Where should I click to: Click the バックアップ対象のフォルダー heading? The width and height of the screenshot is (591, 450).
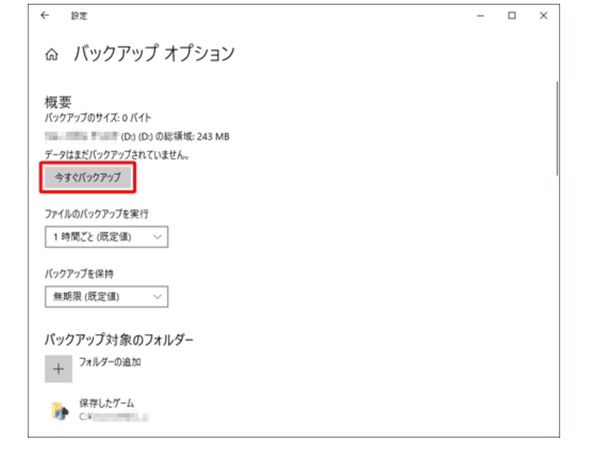click(x=119, y=340)
